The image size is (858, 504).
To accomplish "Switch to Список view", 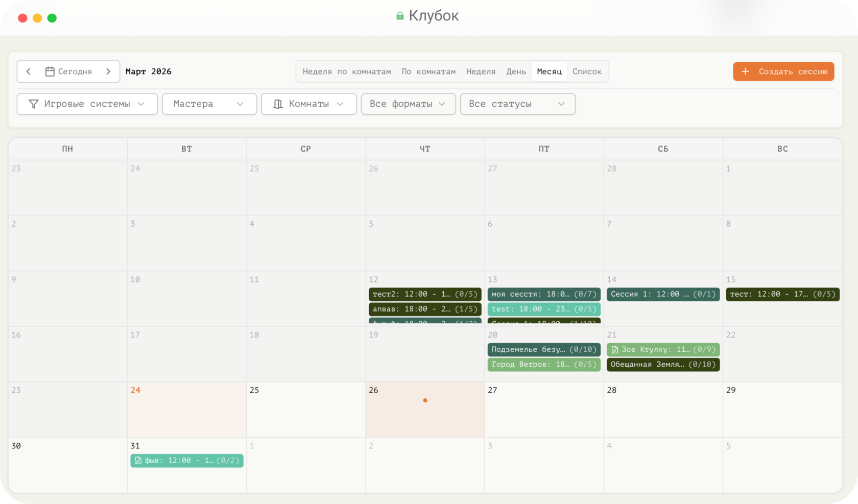I will click(587, 71).
